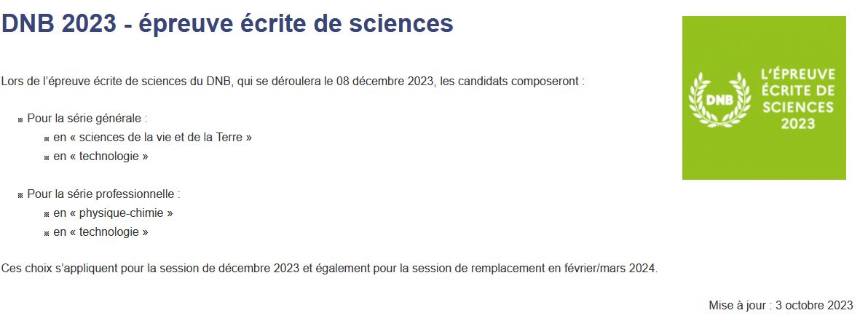Click the bullet before "technologie" under série générale
The height and width of the screenshot is (321, 868).
pos(47,156)
